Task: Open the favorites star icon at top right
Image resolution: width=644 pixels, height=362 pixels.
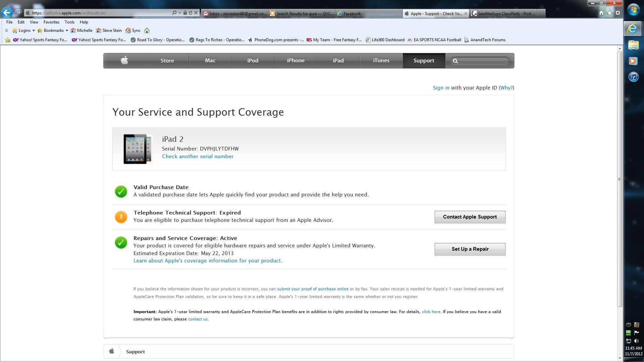Action: click(609, 13)
